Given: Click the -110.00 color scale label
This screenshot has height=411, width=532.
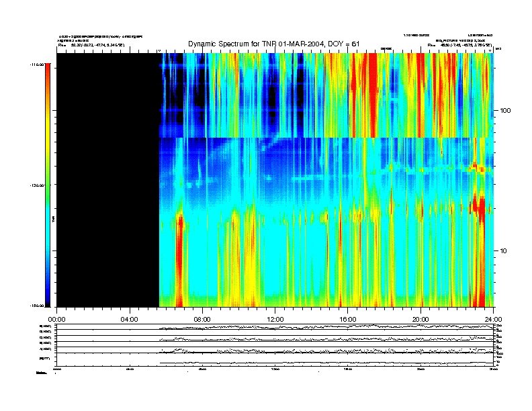Looking at the screenshot, I should pyautogui.click(x=37, y=64).
